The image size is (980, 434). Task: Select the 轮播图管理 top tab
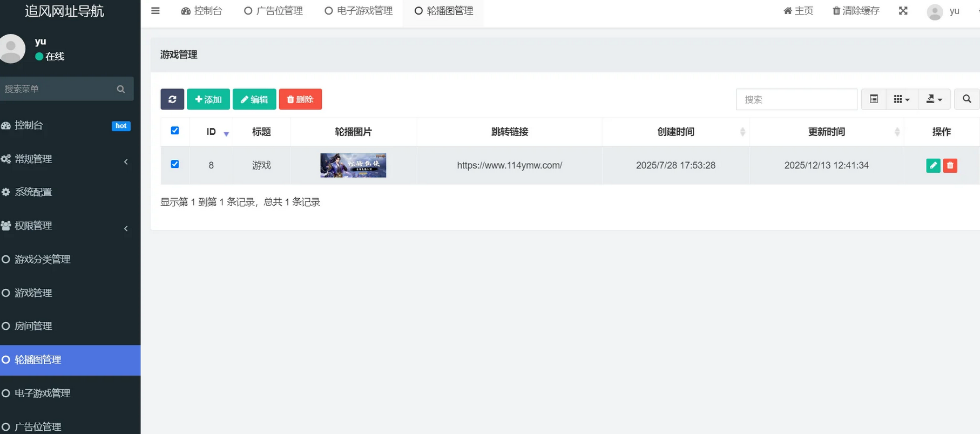[x=444, y=11]
